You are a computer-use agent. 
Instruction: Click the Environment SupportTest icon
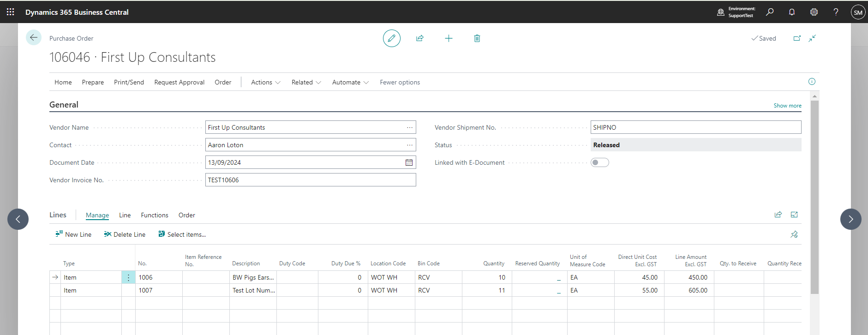[721, 12]
